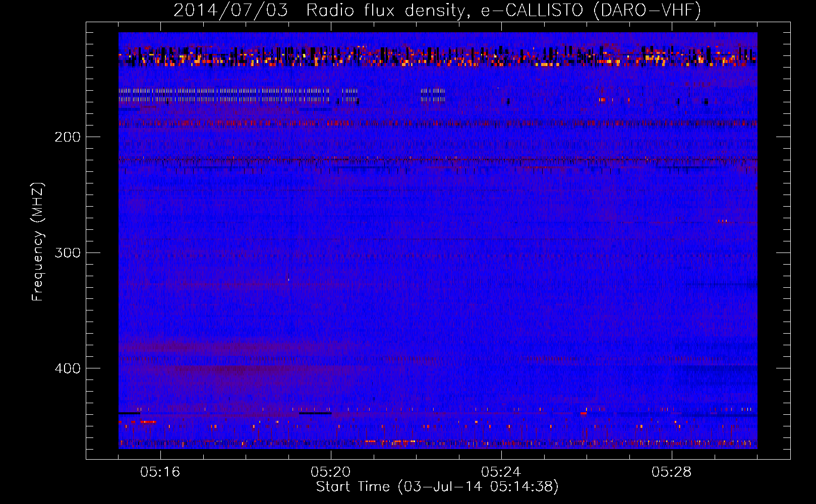Screen dimensions: 816x504
Task: Select the 05:20 time tick label
Action: click(x=331, y=472)
